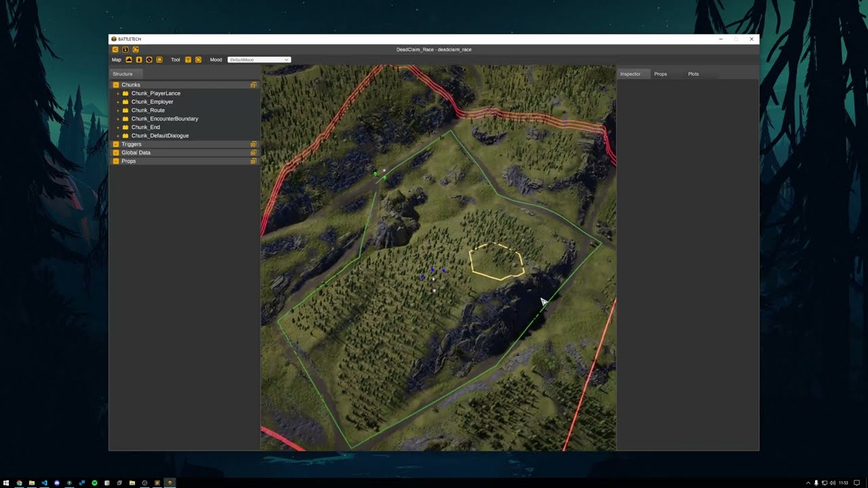Open the Mood dropdown showing DefaultMood
The width and height of the screenshot is (868, 488).
pyautogui.click(x=259, y=60)
